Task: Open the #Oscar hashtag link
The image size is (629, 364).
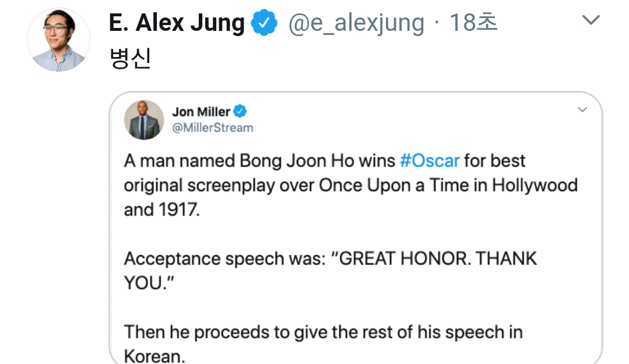Action: click(430, 160)
